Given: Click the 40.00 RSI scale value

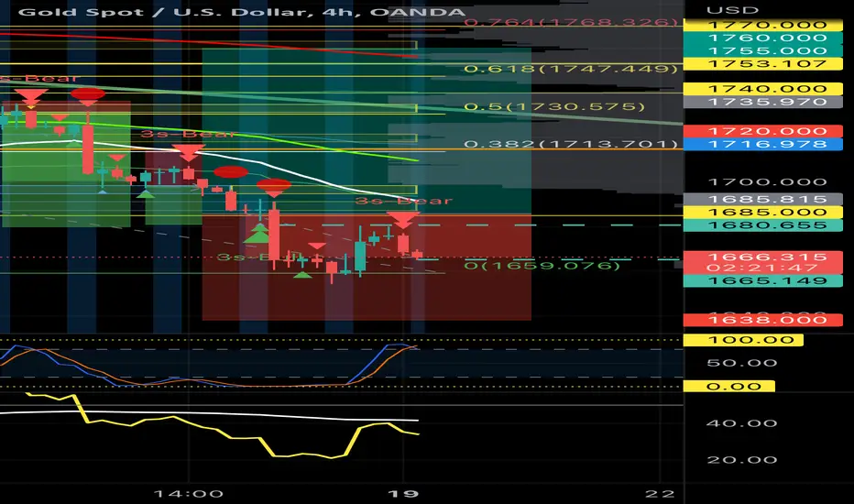Looking at the screenshot, I should (x=742, y=423).
